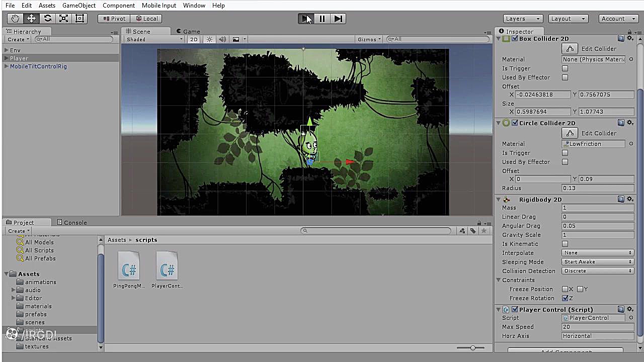Viewport: 644px width, 362px height.
Task: Toggle scene lighting in the Scene view
Action: point(209,39)
